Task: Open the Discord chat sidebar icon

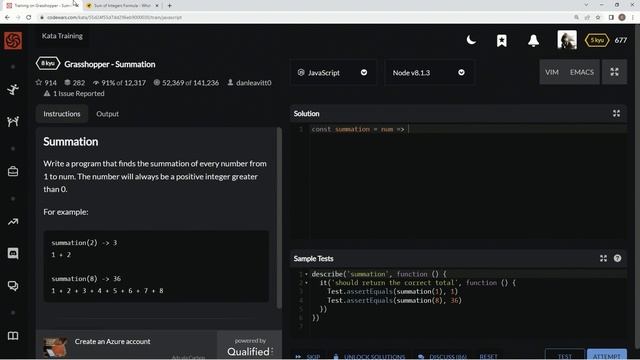Action: click(x=13, y=253)
